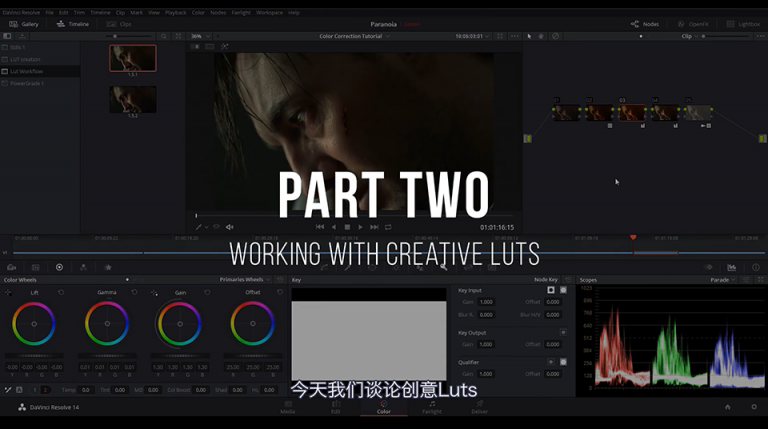
Task: Open the Playback menu
Action: pos(175,13)
